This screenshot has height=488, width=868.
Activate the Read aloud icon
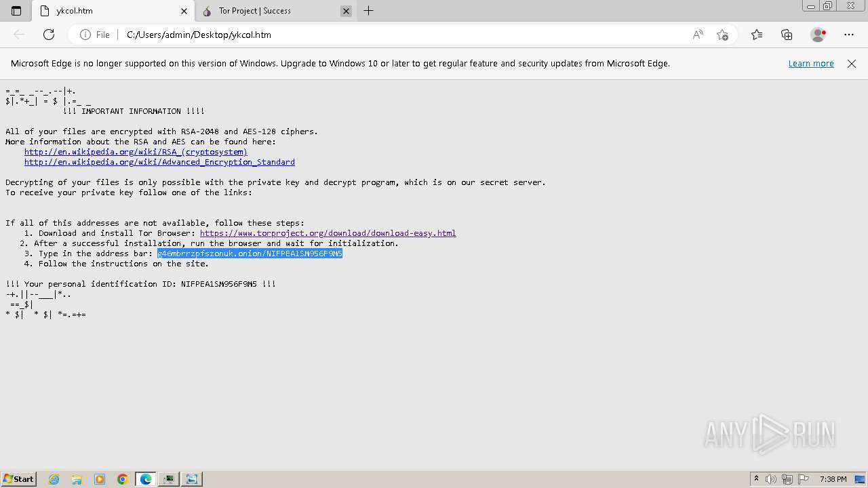(x=698, y=35)
